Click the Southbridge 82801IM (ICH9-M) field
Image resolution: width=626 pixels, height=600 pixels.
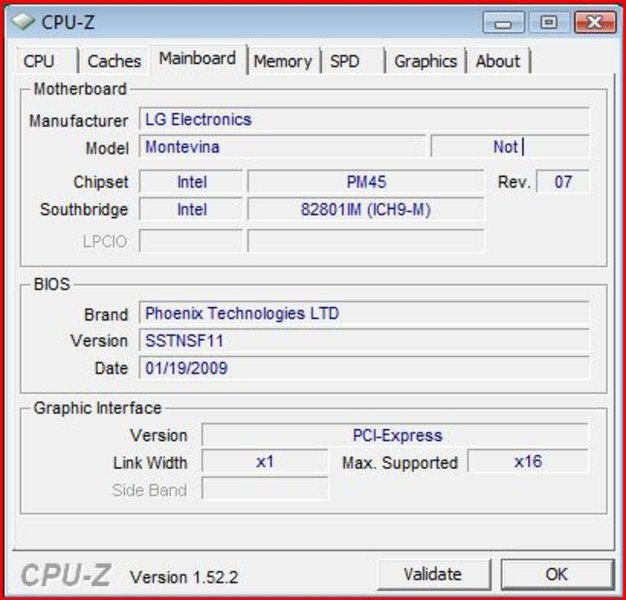[x=365, y=210]
